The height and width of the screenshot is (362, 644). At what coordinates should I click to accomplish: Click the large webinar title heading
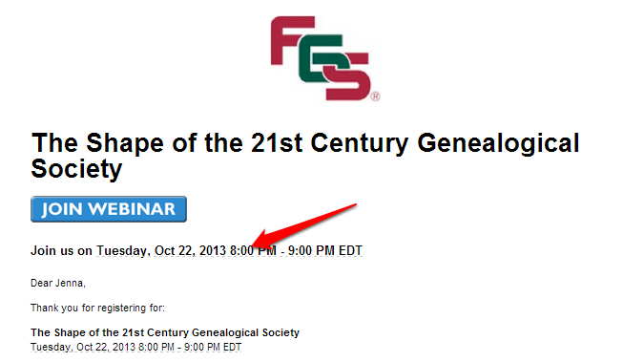(305, 156)
